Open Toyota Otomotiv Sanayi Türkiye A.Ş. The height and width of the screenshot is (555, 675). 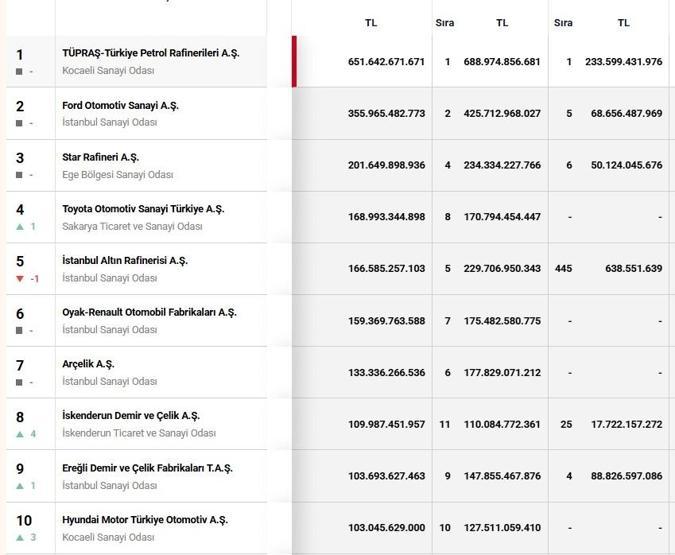tap(143, 209)
